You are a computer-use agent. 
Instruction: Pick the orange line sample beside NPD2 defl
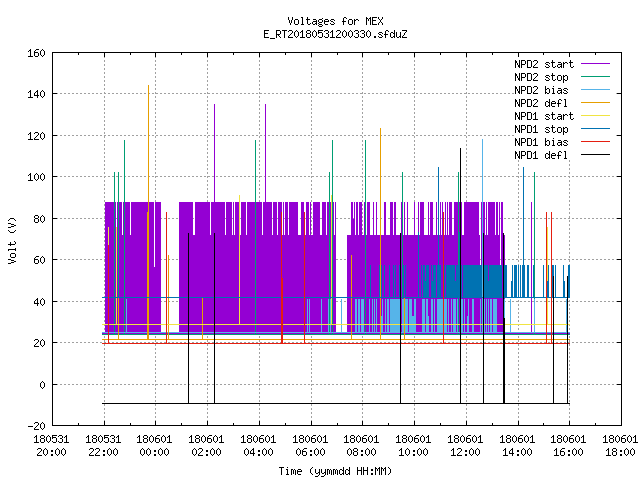(595, 102)
